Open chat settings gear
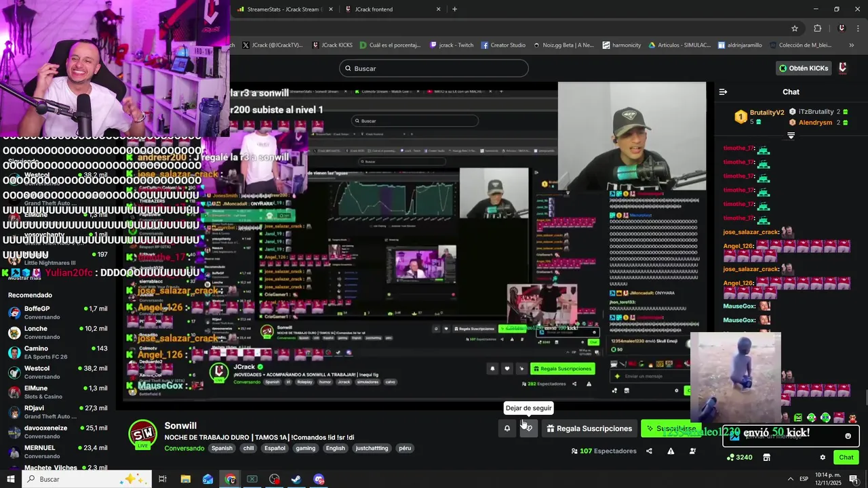This screenshot has height=488, width=868. tap(823, 457)
